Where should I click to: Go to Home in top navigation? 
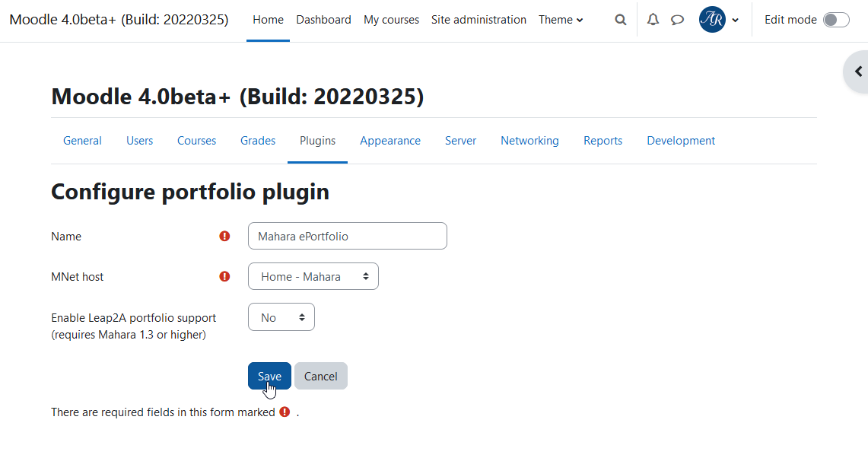[x=268, y=20]
